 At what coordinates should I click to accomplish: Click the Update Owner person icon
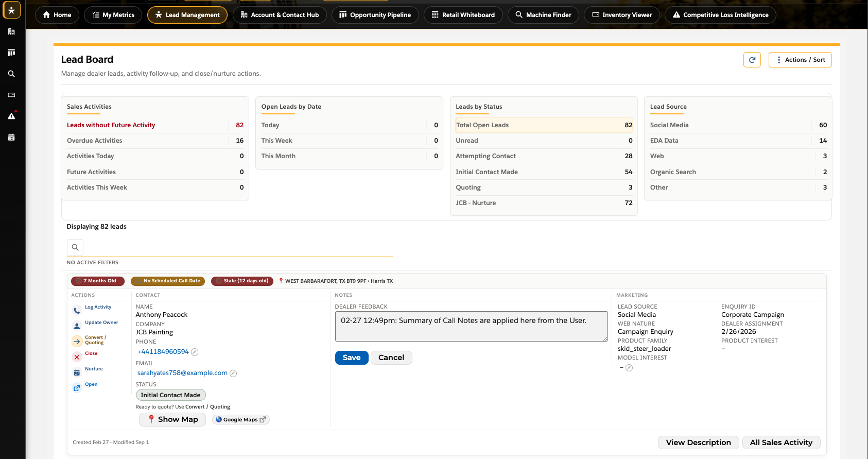(77, 326)
